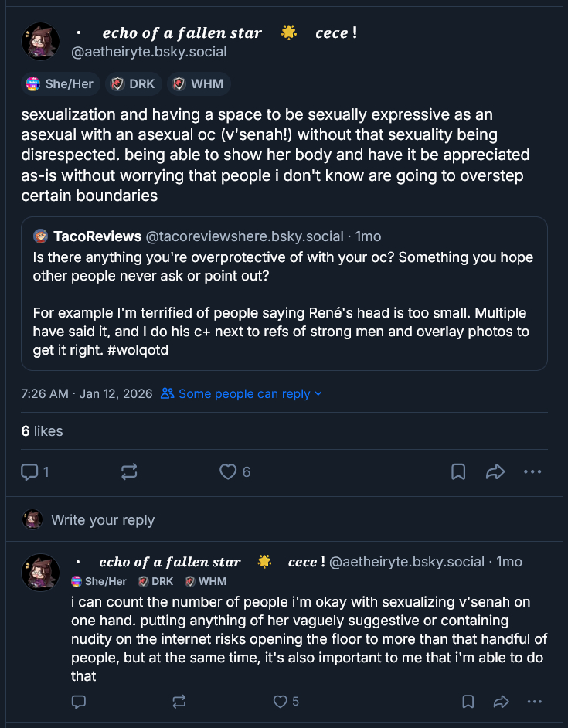Comment on the reply post
This screenshot has height=728, width=568.
coord(78,702)
